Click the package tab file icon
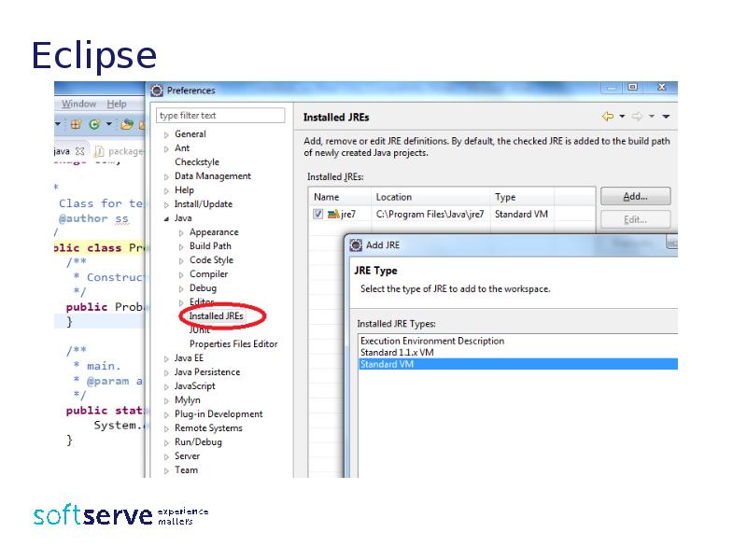The width and height of the screenshot is (747, 560). click(99, 151)
